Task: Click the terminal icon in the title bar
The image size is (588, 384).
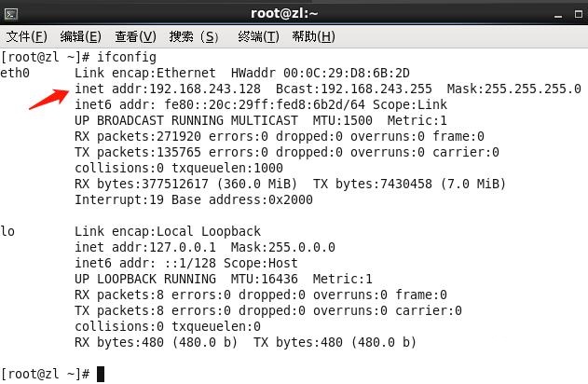Action: [12, 13]
